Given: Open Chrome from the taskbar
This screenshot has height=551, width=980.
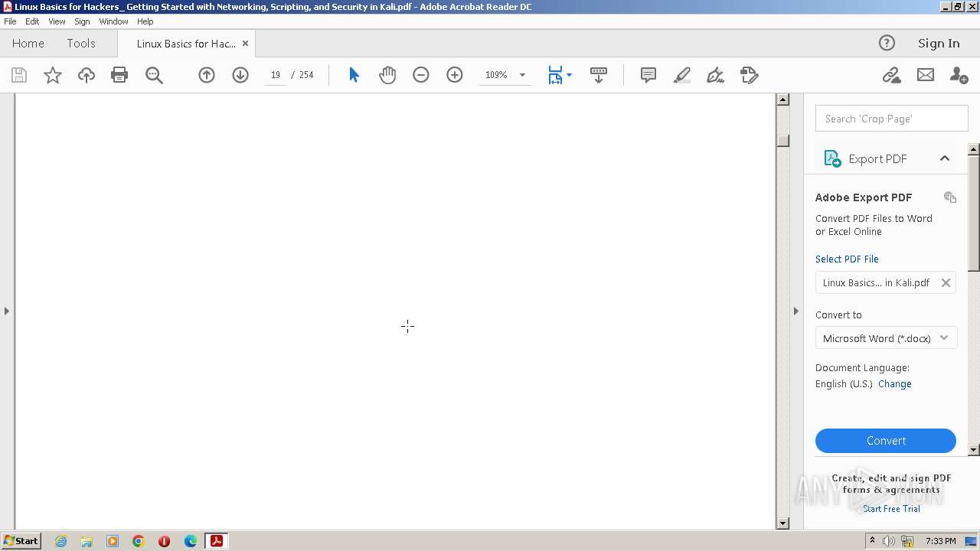Looking at the screenshot, I should click(138, 541).
